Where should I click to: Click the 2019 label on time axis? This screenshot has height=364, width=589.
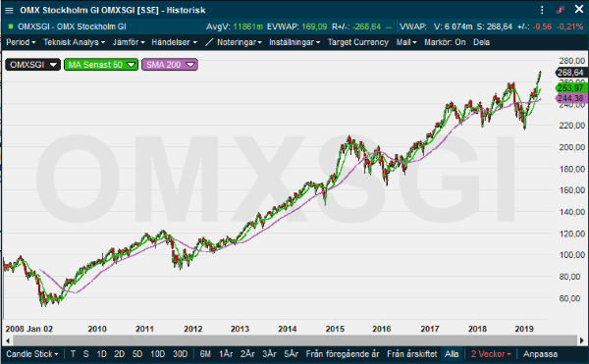point(524,329)
